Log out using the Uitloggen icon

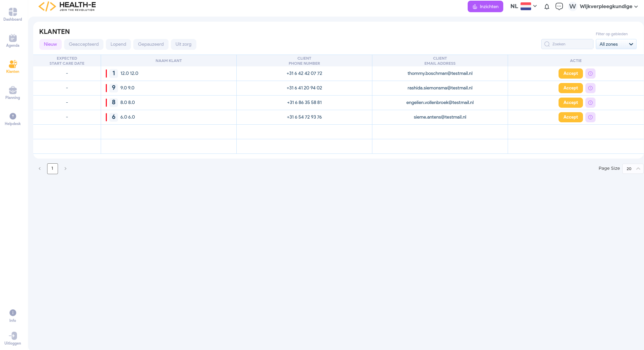[13, 336]
